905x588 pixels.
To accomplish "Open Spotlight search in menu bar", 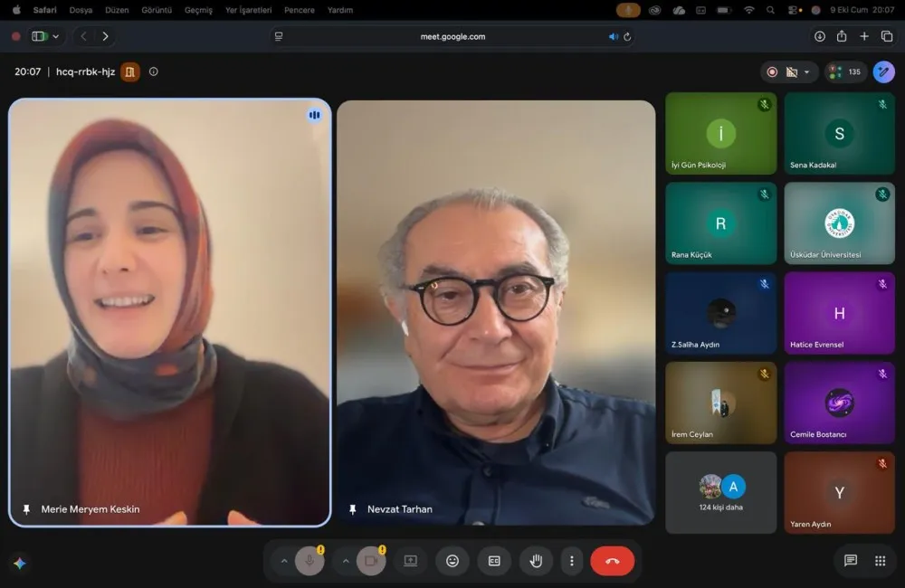I will tap(770, 10).
